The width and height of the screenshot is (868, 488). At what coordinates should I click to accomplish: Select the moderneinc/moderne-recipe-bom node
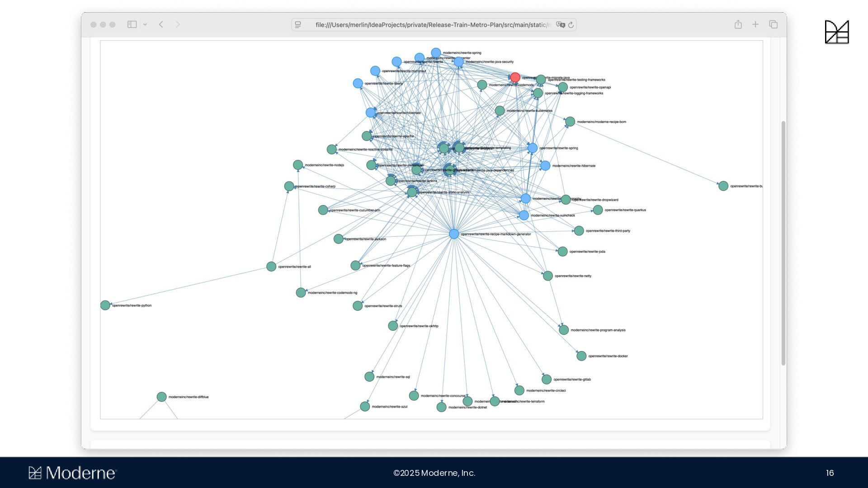tap(570, 122)
